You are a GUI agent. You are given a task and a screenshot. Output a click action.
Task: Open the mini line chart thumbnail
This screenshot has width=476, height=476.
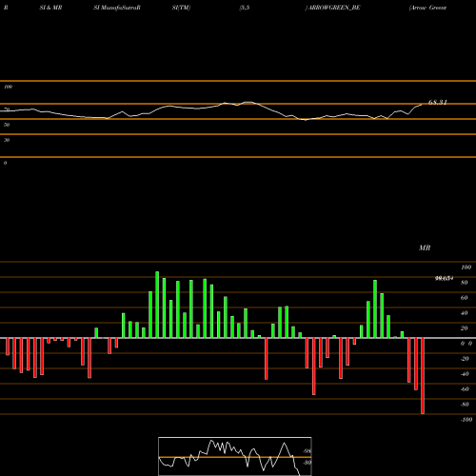pos(235,456)
